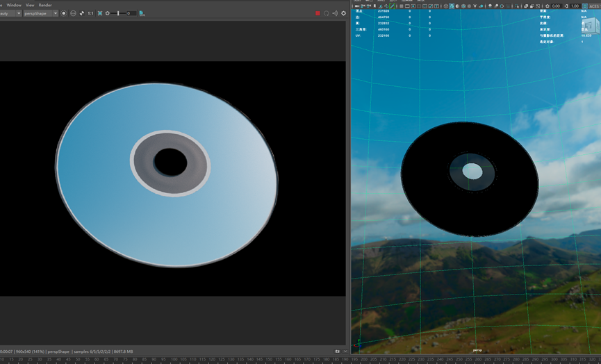The width and height of the screenshot is (601, 364).
Task: Open the perspShape camera dropdown
Action: (40, 13)
